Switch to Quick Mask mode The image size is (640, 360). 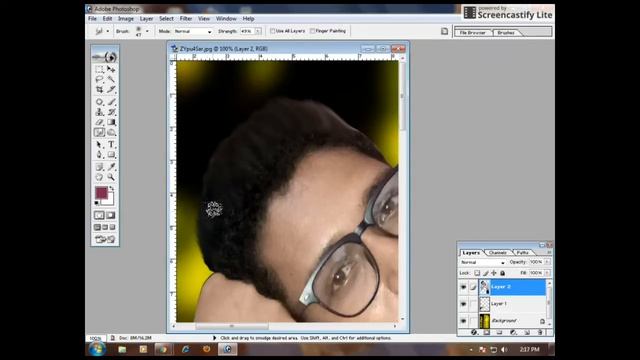(x=111, y=215)
